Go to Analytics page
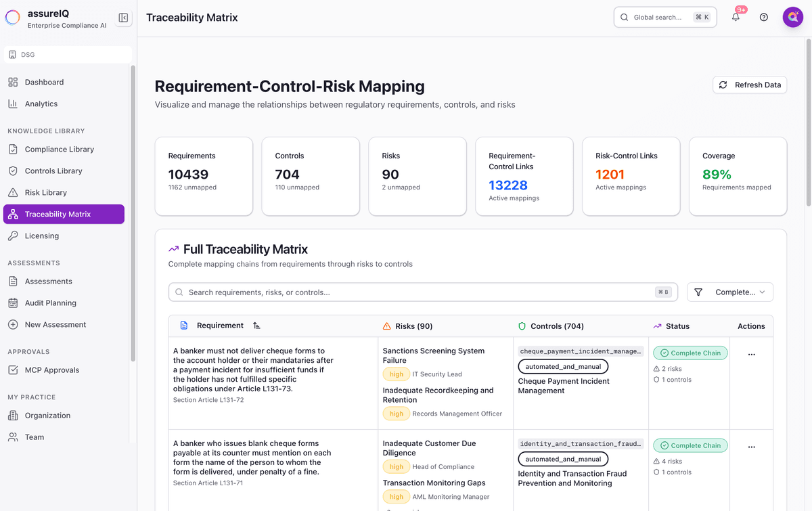This screenshot has height=511, width=812. [64, 104]
